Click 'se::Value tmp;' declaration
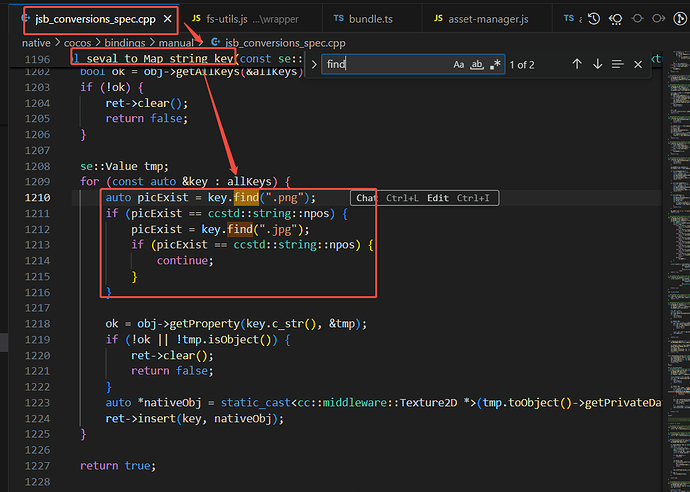Viewport: 690px width, 492px height. coord(125,166)
